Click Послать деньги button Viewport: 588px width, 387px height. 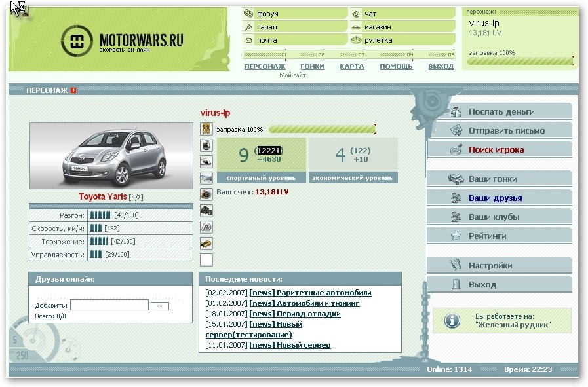tap(501, 111)
